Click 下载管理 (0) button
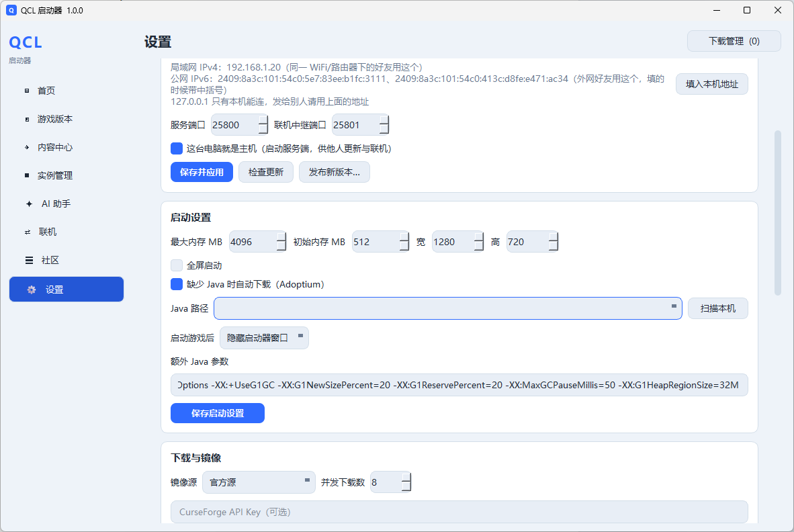The height and width of the screenshot is (532, 794). click(x=734, y=41)
